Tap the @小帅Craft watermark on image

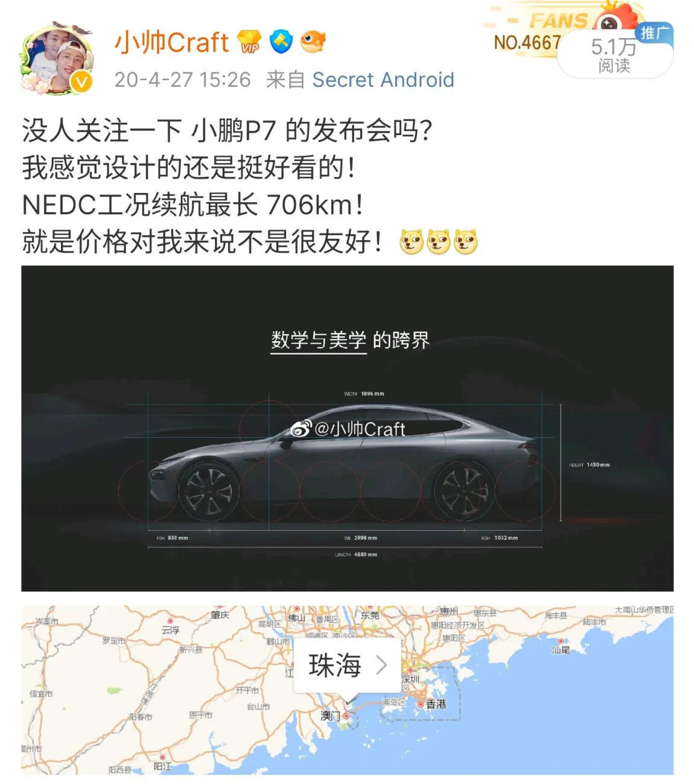[x=360, y=429]
